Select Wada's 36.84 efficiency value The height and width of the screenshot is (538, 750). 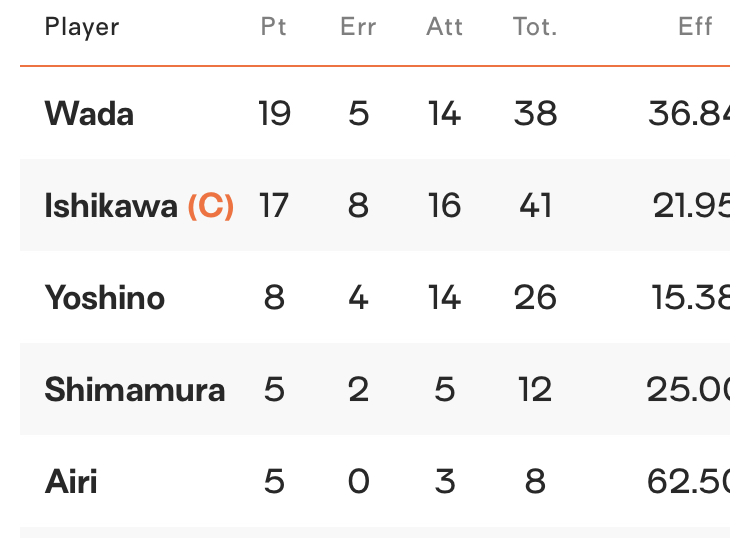pos(689,114)
